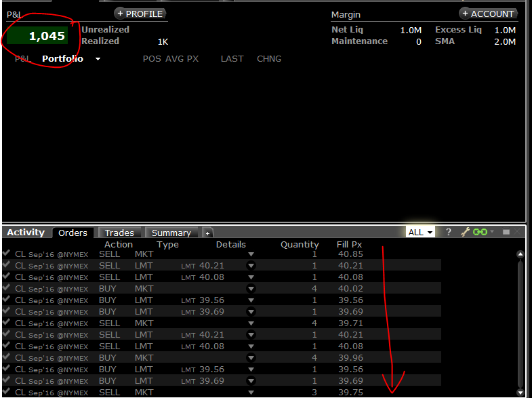Select CL Sep'16 contract in 39.75 row

tap(52, 393)
